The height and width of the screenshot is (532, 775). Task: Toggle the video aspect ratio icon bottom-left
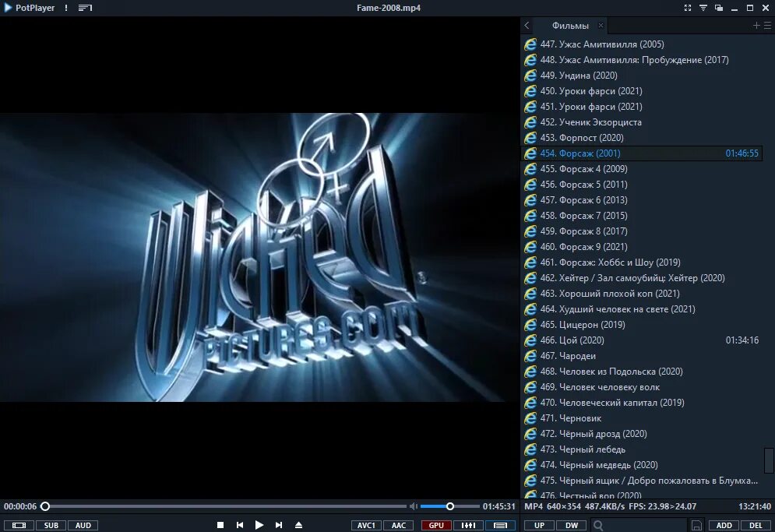tap(19, 525)
